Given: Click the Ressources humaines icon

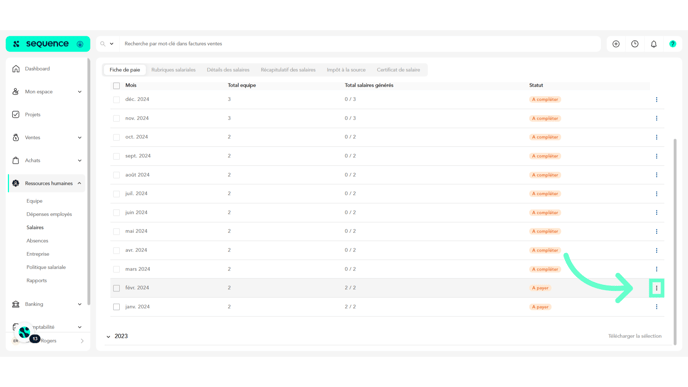Looking at the screenshot, I should [16, 183].
